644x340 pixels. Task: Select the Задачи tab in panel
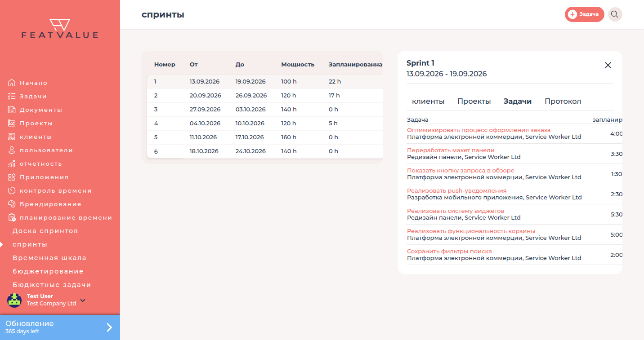518,102
